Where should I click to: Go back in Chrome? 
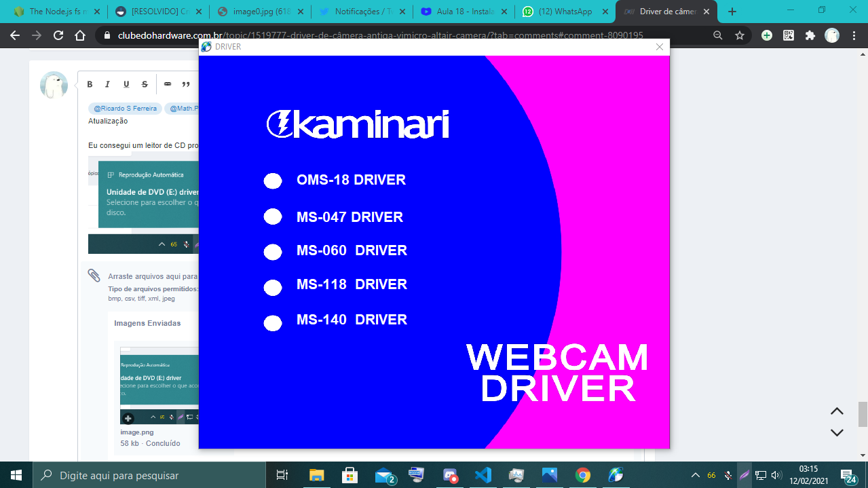(15, 35)
